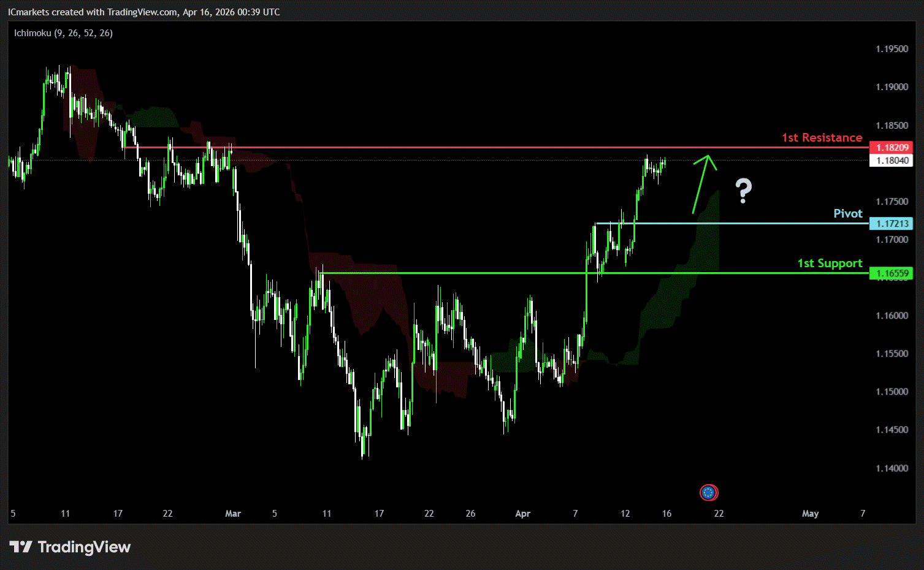The height and width of the screenshot is (570, 924).
Task: Click the 16 date label on the time axis
Action: pos(666,514)
